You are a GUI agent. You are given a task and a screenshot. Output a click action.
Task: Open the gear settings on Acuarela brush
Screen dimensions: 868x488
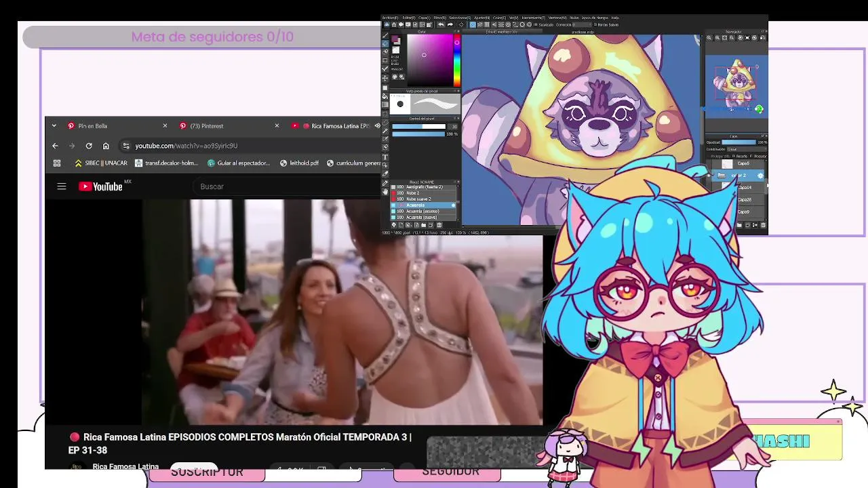[453, 205]
